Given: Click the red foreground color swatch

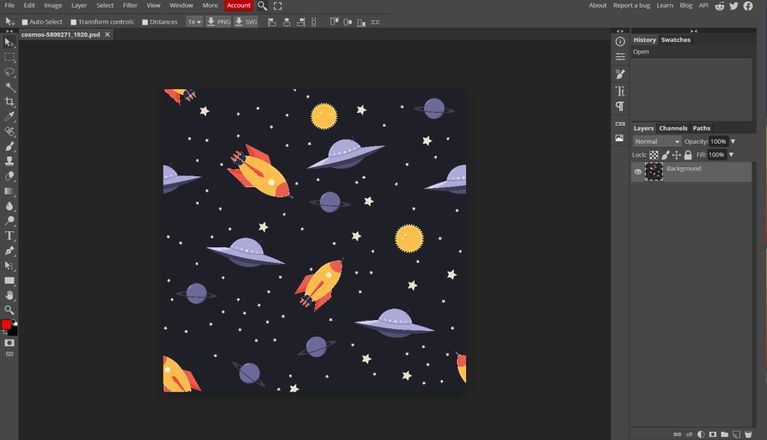Looking at the screenshot, I should pyautogui.click(x=6, y=325).
